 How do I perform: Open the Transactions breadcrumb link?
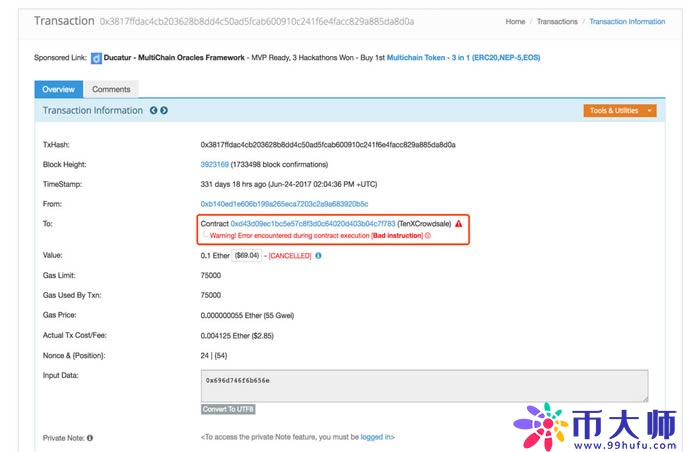click(557, 21)
